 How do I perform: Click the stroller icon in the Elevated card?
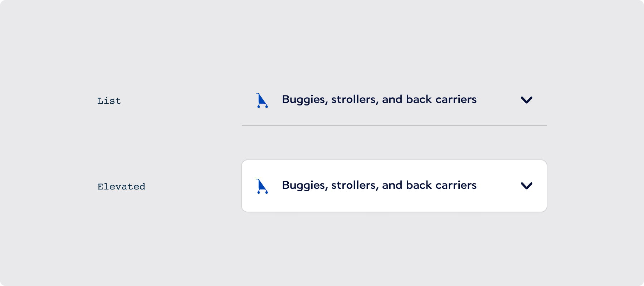coord(262,186)
